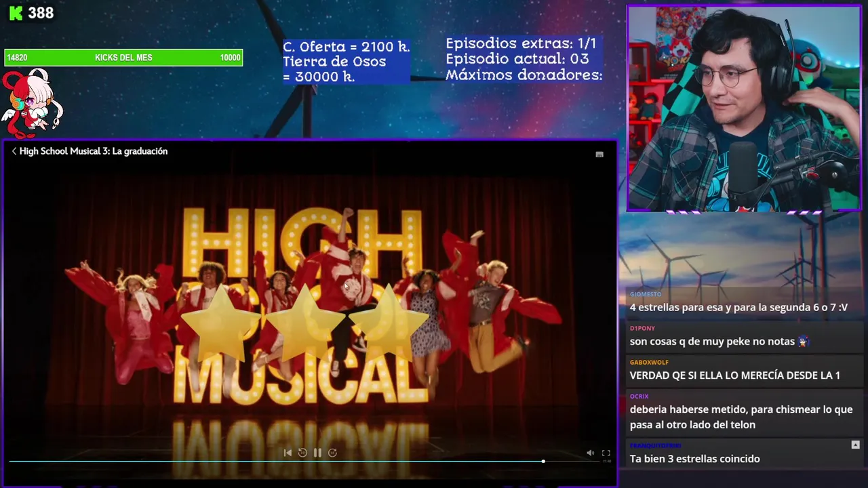Viewport: 868px width, 488px height.
Task: Click the username D1PONY in chat
Action: tap(642, 328)
